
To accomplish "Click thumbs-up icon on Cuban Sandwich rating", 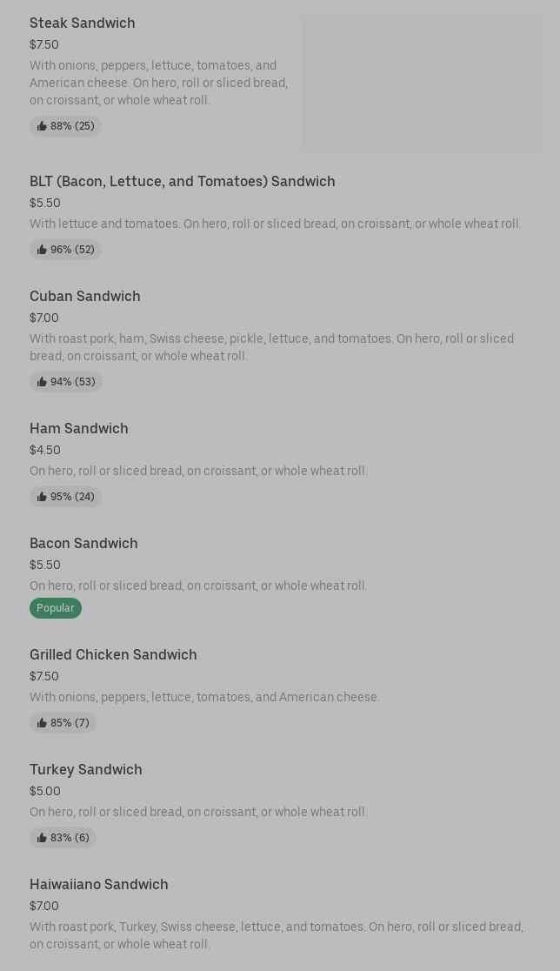I will tap(42, 382).
